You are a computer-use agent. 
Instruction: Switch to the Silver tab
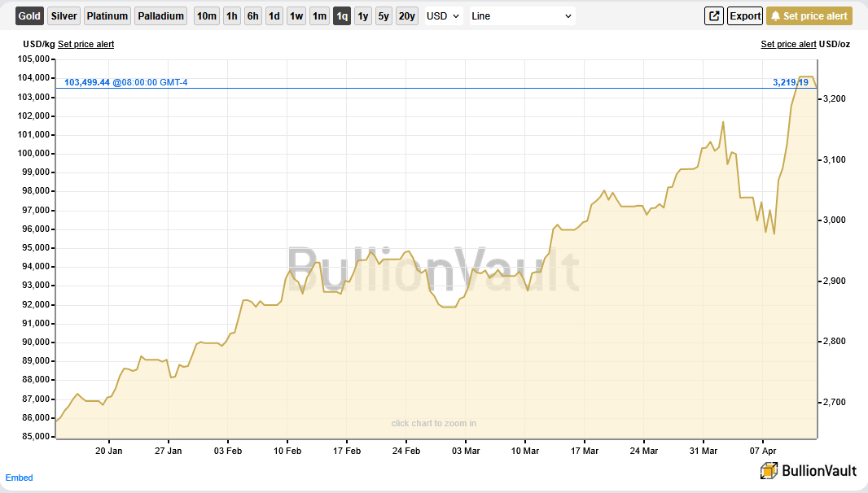[64, 16]
